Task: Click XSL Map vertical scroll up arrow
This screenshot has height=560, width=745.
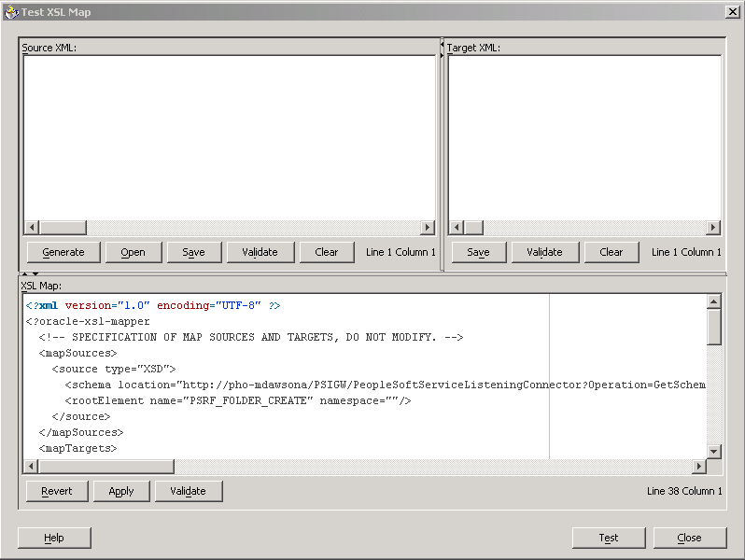Action: [x=713, y=301]
